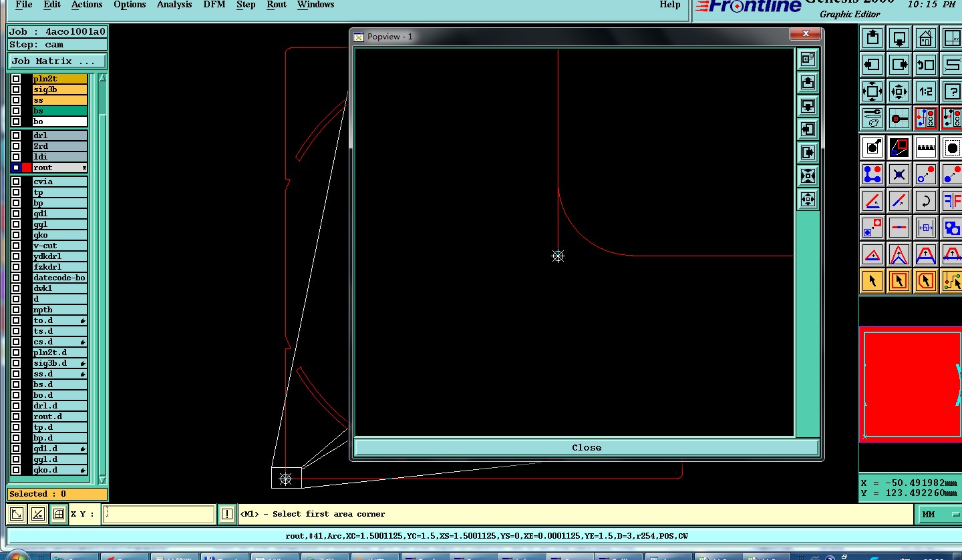Open the File menu
This screenshot has height=560, width=962.
click(23, 5)
